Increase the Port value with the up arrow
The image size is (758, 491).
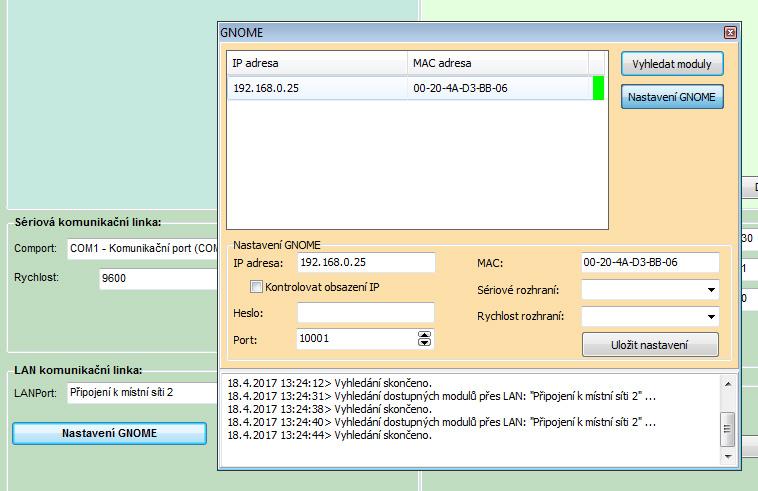pos(424,335)
